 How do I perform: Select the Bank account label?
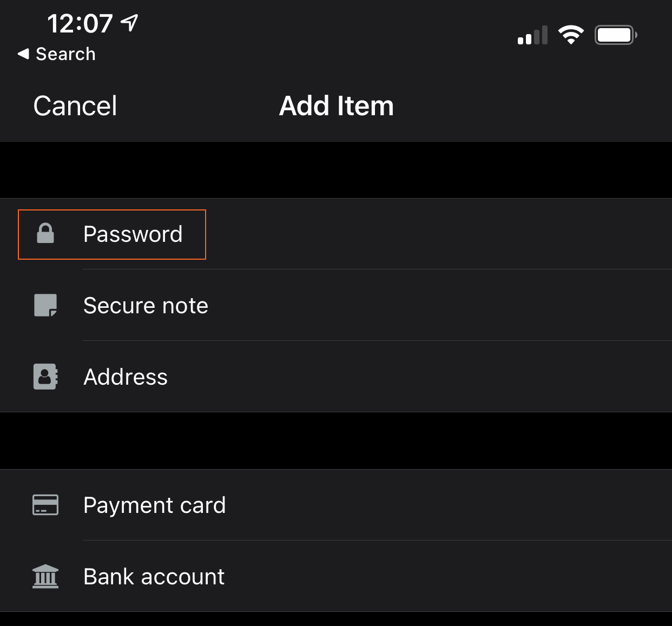(154, 577)
